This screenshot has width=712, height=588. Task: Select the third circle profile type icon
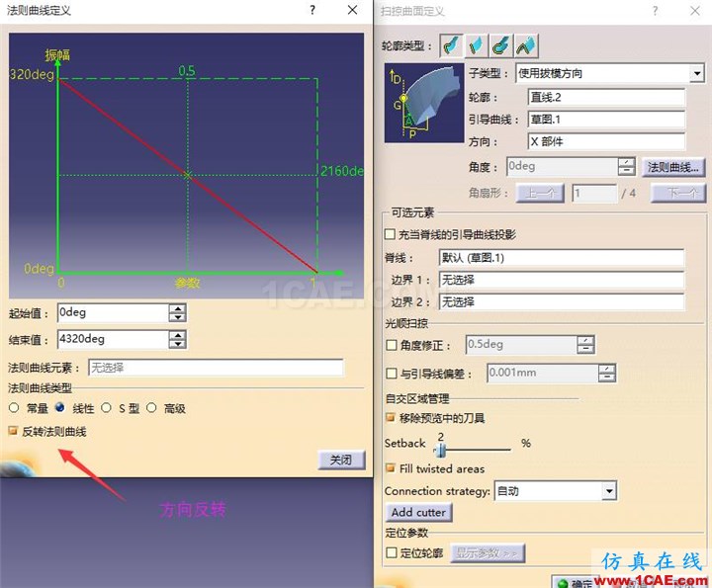pyautogui.click(x=501, y=45)
